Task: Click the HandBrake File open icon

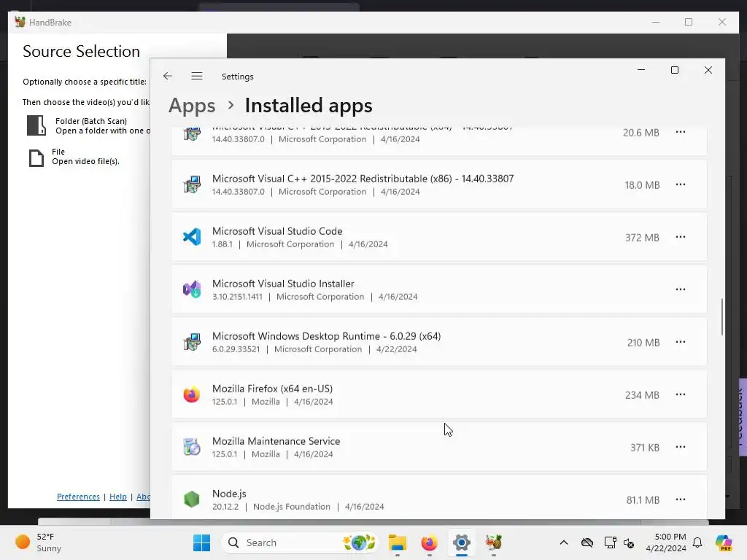Action: pos(36,157)
